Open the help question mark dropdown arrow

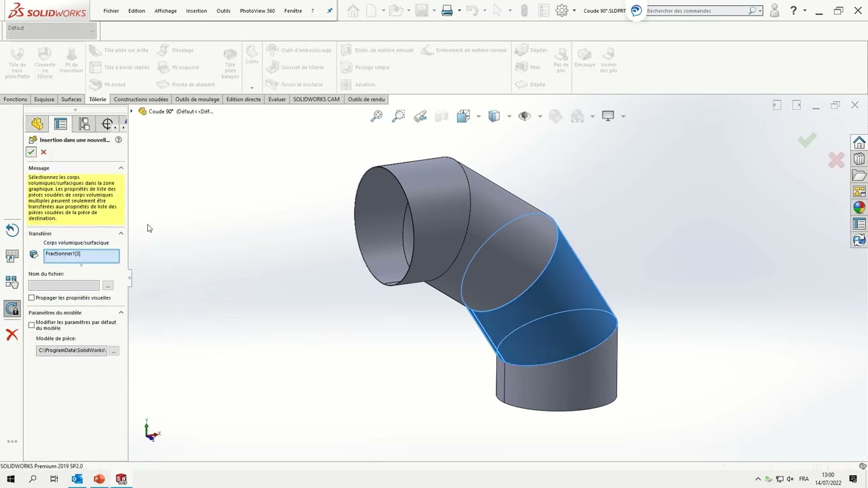pos(805,11)
